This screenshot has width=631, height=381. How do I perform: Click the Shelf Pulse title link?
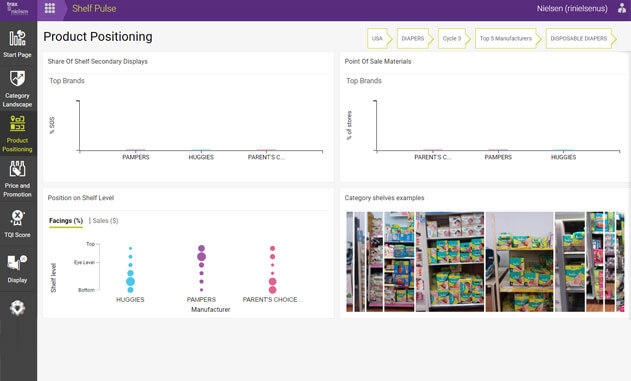pyautogui.click(x=94, y=8)
